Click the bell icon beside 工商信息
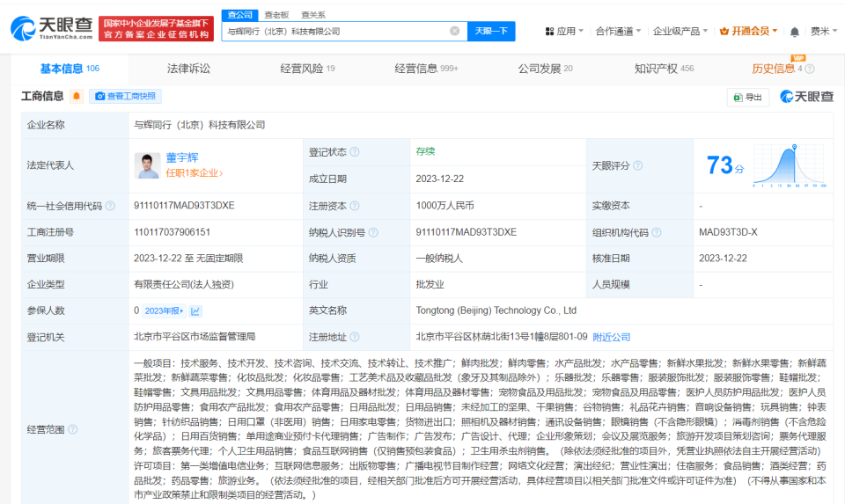 (x=77, y=96)
